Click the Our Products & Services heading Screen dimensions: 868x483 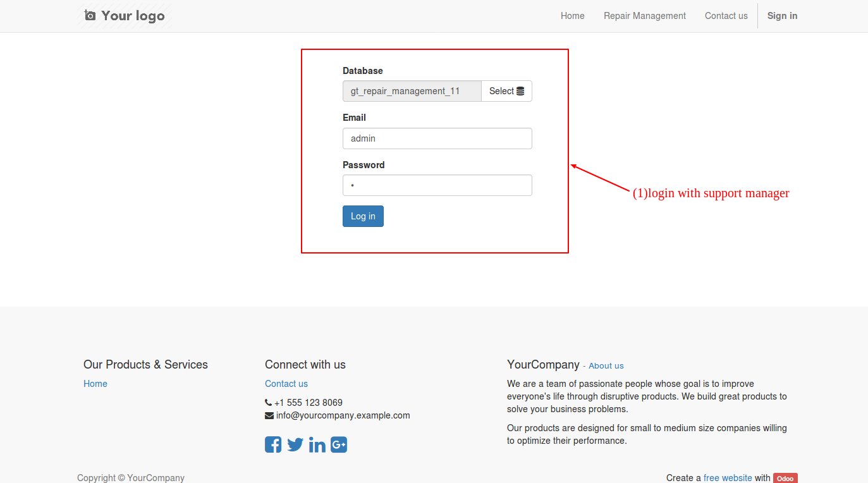pos(145,365)
